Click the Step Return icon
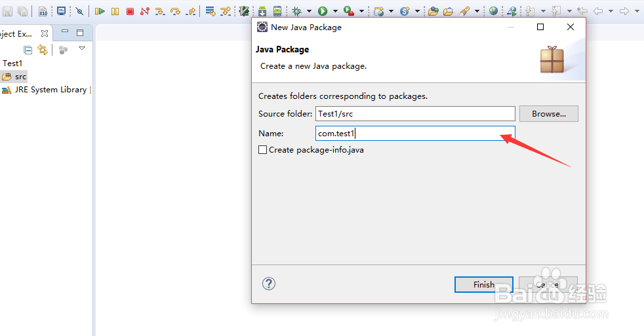The width and height of the screenshot is (644, 336). click(x=191, y=11)
